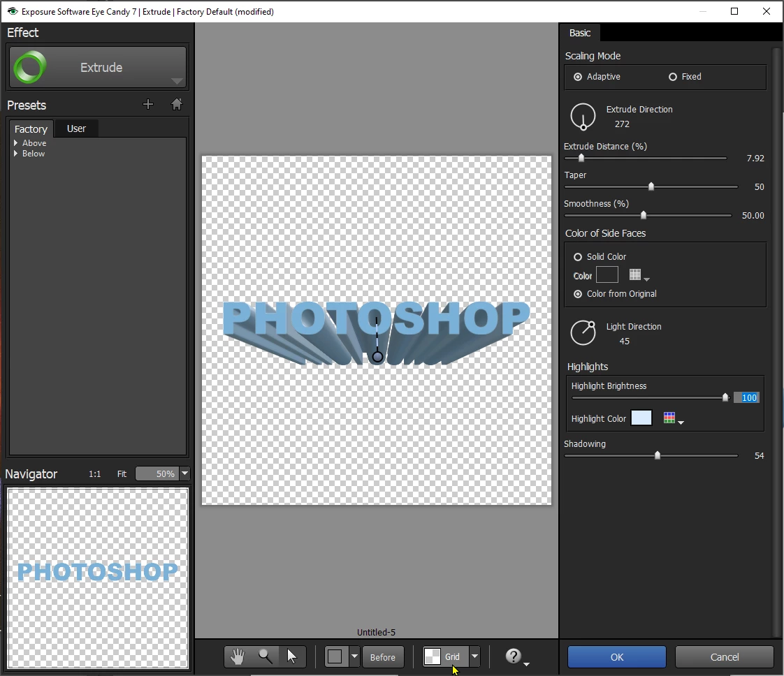This screenshot has width=784, height=676.
Task: Select the arrow pointer tool
Action: click(x=291, y=656)
